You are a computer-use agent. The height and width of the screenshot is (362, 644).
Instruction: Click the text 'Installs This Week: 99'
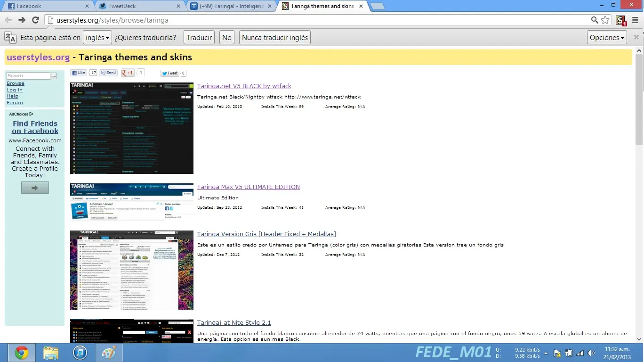coord(282,107)
